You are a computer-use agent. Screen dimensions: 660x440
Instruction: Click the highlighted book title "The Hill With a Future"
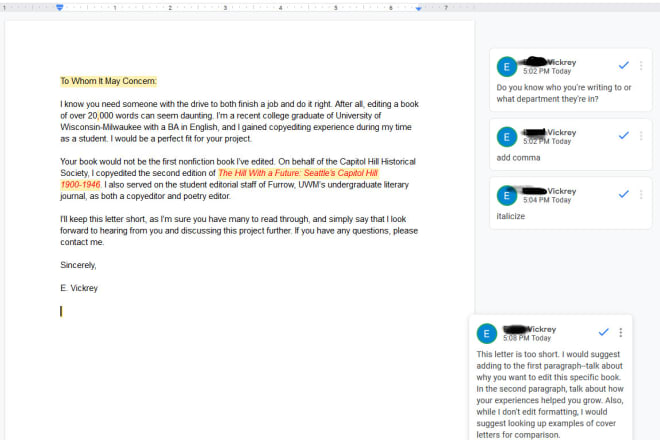pyautogui.click(x=298, y=173)
